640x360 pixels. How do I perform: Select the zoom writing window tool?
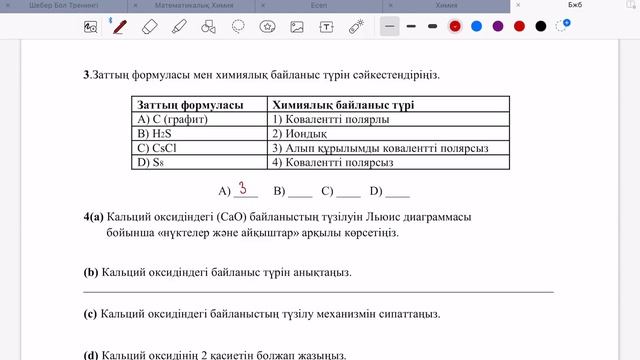pos(90,27)
